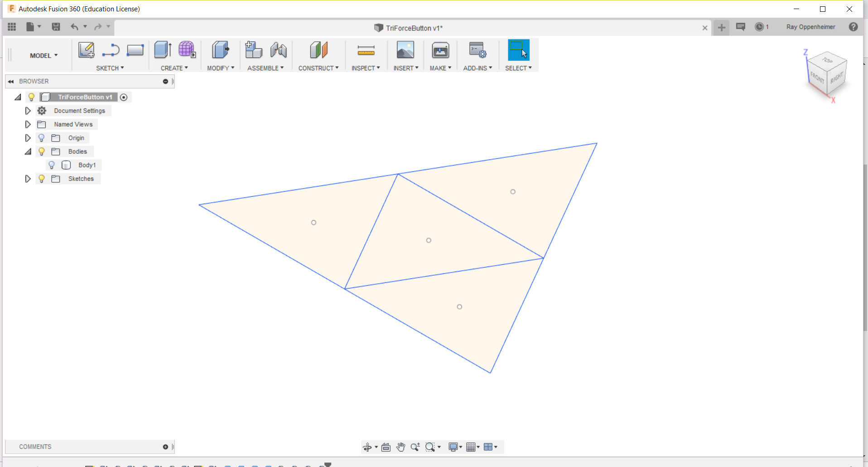Click the Look At tool

pos(386,447)
